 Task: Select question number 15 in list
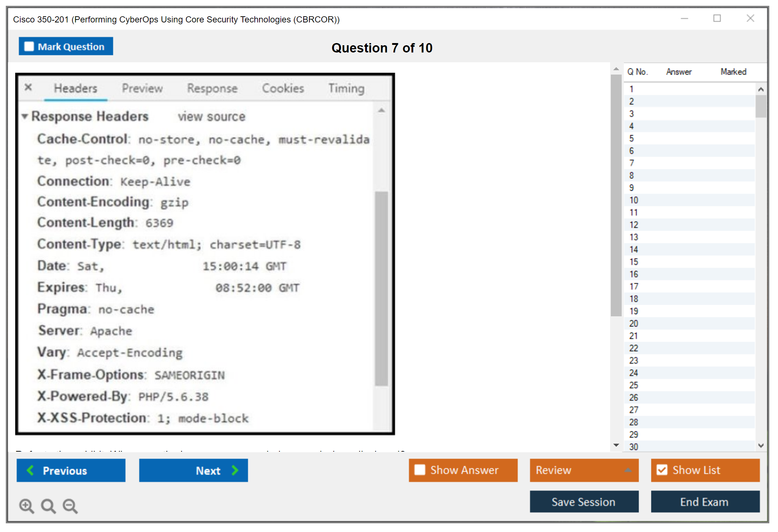634,262
